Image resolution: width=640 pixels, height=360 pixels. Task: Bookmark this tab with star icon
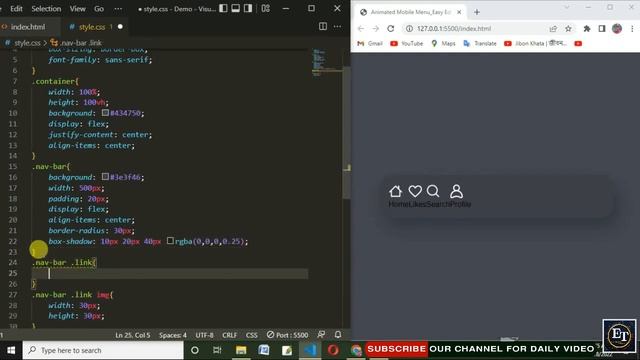(x=568, y=29)
